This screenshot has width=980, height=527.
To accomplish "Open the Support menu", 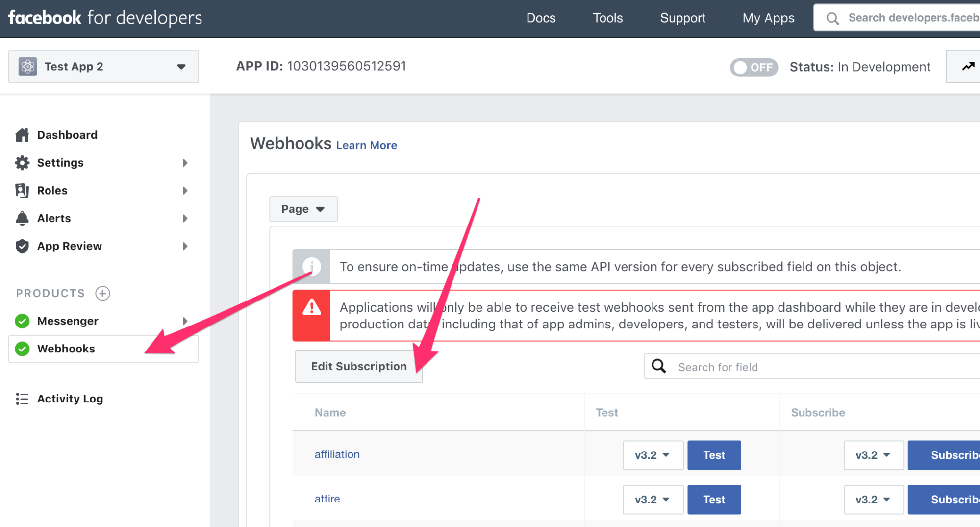I will (682, 18).
